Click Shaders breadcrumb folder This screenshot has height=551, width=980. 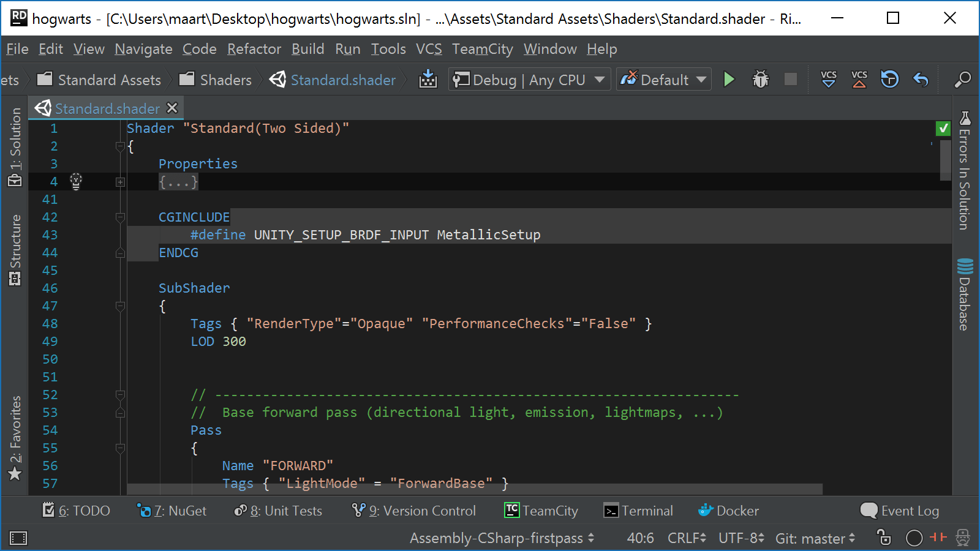click(x=216, y=80)
